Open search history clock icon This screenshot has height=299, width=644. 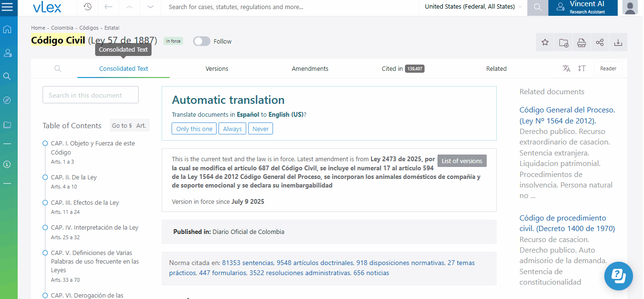coord(87,7)
